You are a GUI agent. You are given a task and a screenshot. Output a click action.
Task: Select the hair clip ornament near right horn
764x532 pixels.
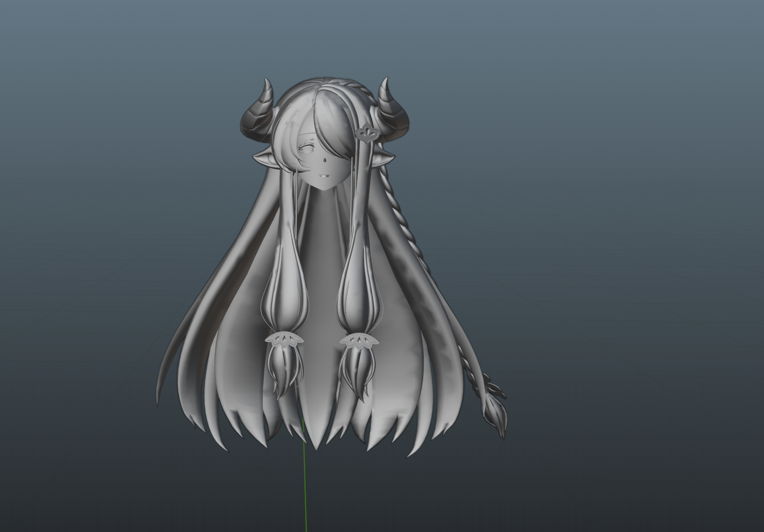coord(364,133)
